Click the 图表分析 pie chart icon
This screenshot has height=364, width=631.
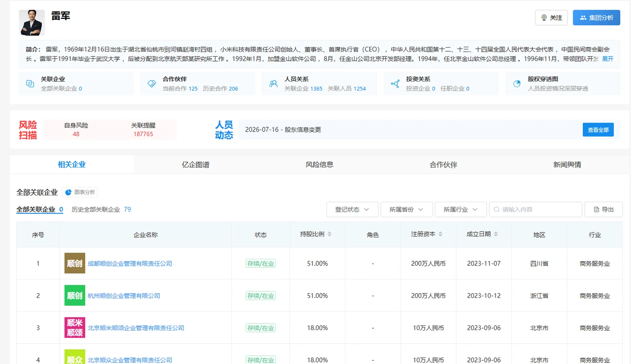68,192
